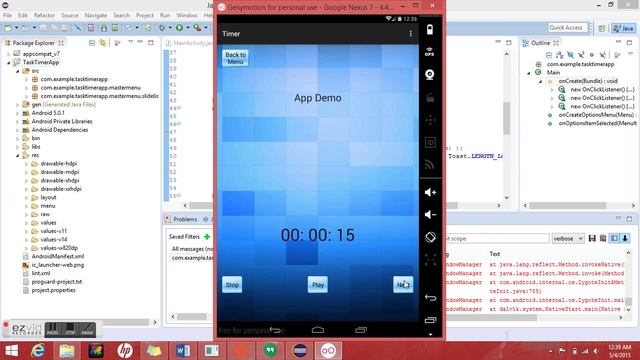Collapse the res folder
Viewport: 640px width, 360px height.
click(18, 156)
